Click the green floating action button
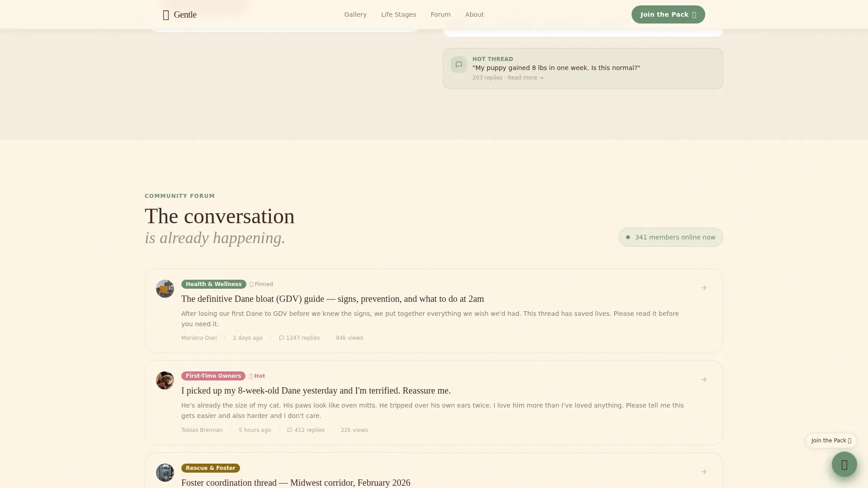868x488 pixels. pos(844,464)
